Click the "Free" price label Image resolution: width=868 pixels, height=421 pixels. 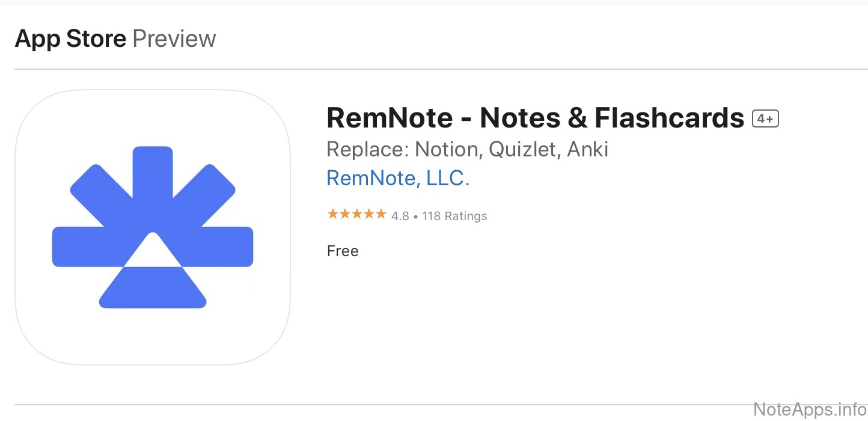click(343, 251)
